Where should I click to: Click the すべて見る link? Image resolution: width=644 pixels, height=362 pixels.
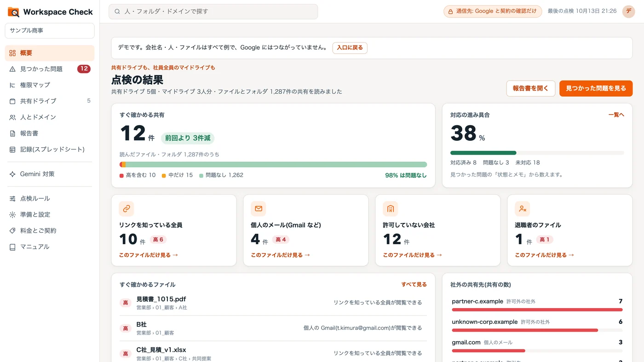pyautogui.click(x=414, y=285)
